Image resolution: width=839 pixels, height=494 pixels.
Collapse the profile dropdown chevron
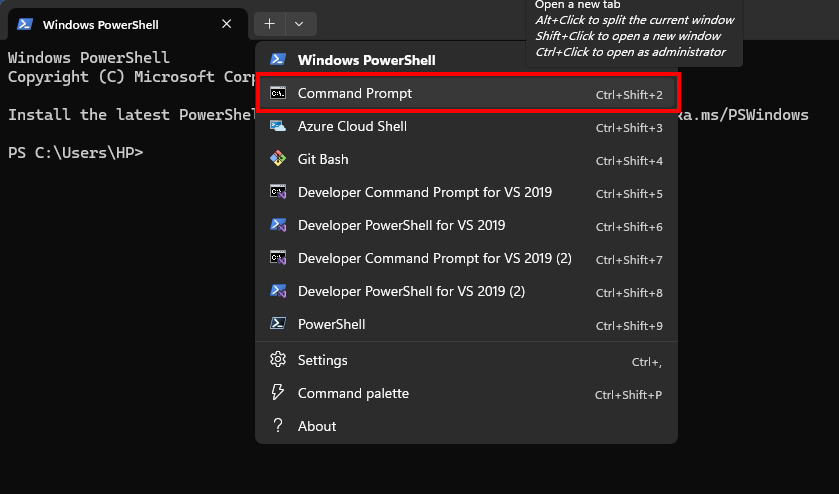point(299,24)
